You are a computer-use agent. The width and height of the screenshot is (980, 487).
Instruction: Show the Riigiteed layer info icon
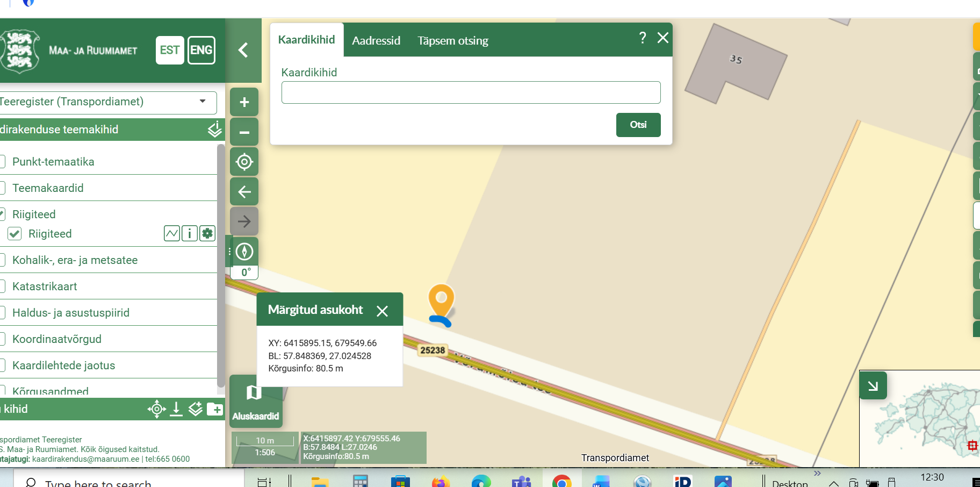[189, 233]
